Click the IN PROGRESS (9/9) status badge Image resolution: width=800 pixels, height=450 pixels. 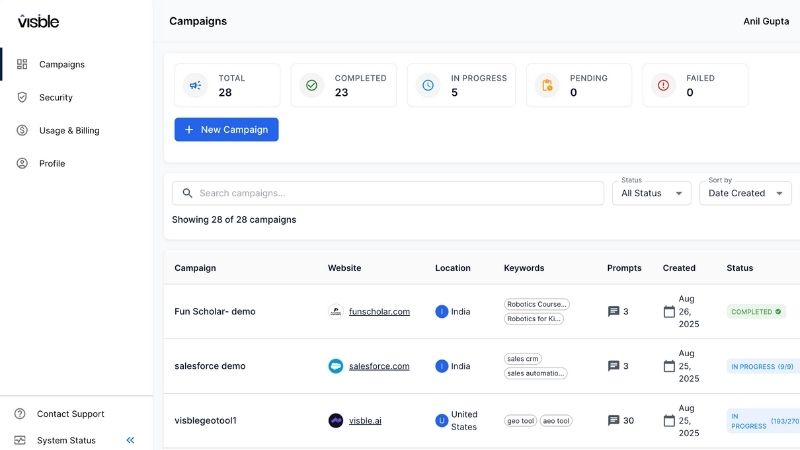pyautogui.click(x=762, y=366)
